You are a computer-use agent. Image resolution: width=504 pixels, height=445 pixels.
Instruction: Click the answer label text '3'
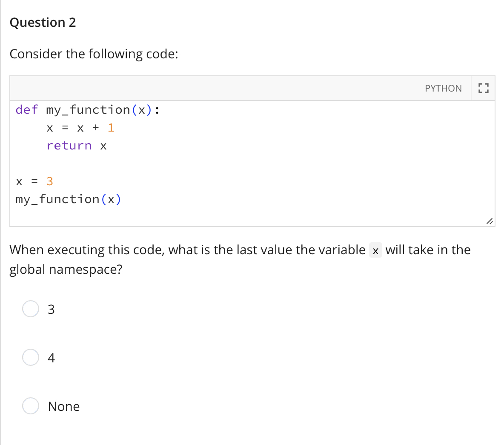tap(51, 309)
